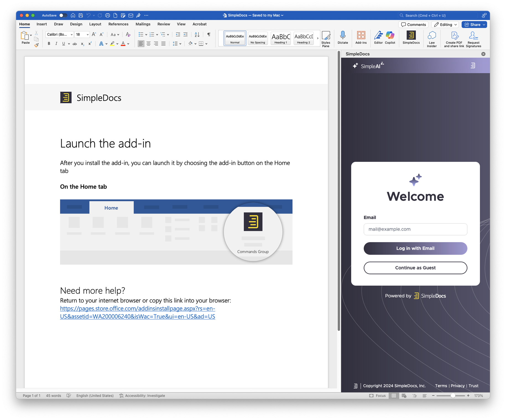Click the Save icon in title bar
Viewport: 506px width, 420px height.
point(81,15)
